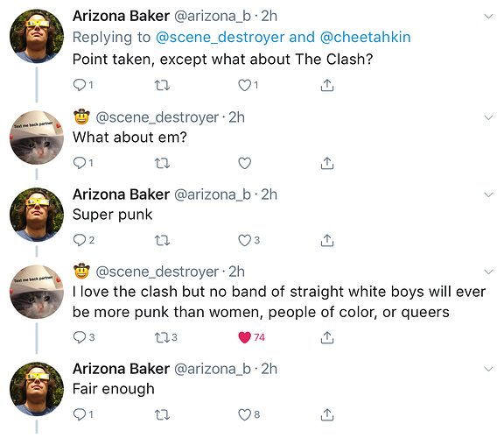Open the cat avatar beside the "I love the clash" tweet
Image resolution: width=504 pixels, height=438 pixels.
[37, 292]
